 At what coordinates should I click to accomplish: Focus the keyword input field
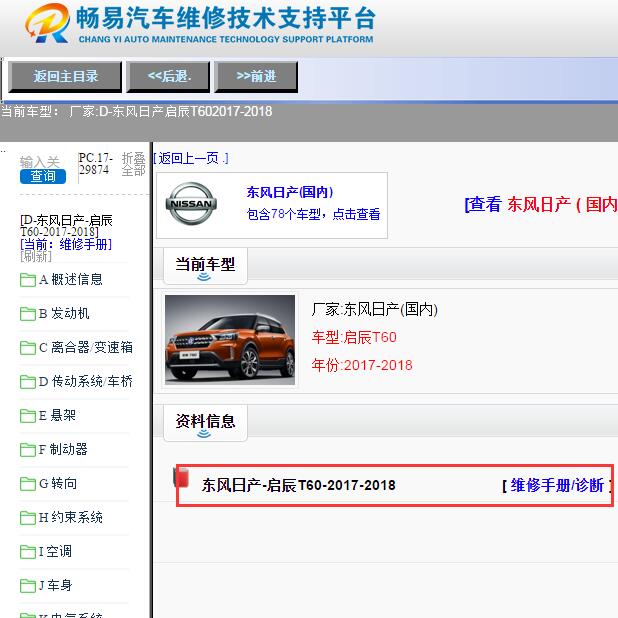(x=40, y=162)
